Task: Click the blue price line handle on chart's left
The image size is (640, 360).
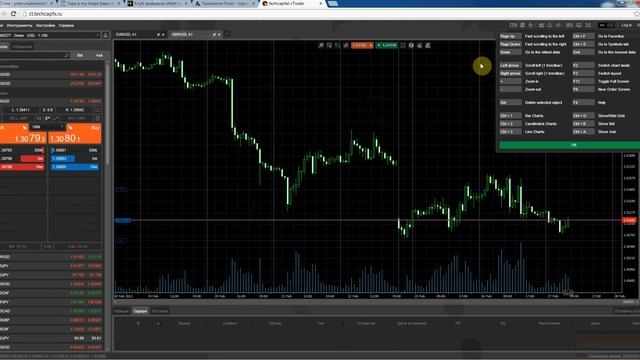Action: pos(123,220)
